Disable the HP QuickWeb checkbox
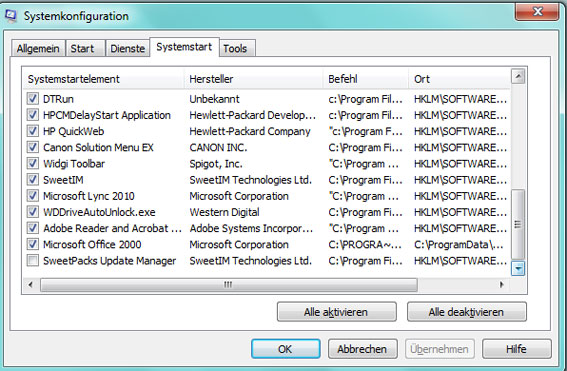Image resolution: width=567 pixels, height=371 pixels. pos(33,131)
